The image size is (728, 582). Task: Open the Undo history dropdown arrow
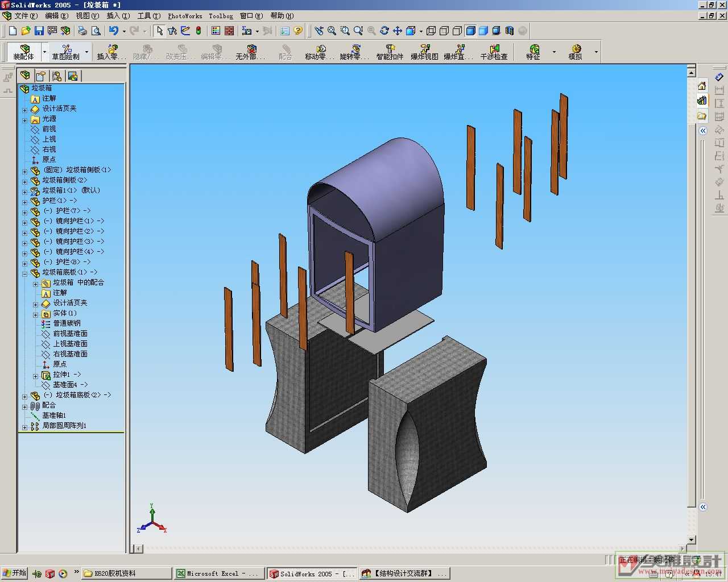click(x=123, y=31)
